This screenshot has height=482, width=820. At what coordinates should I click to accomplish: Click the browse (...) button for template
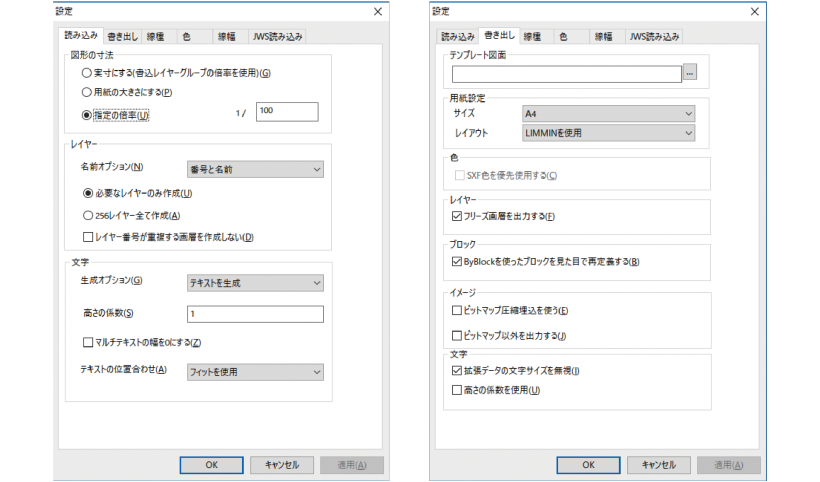(x=690, y=73)
